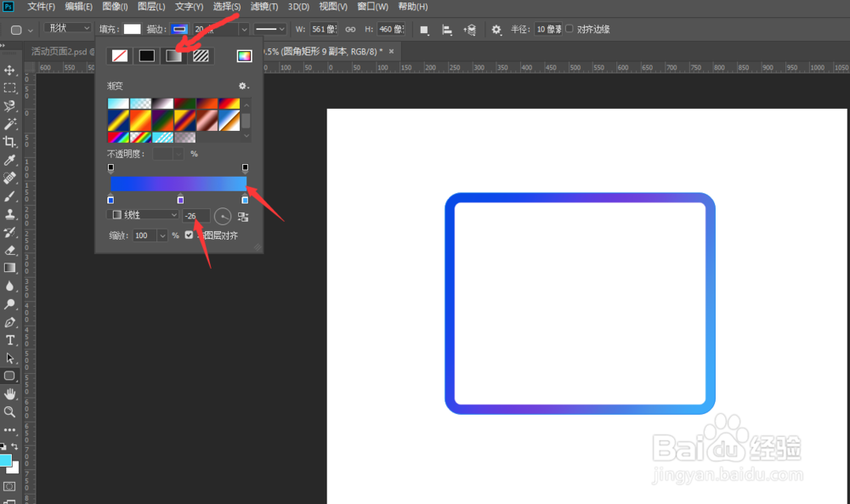Image resolution: width=850 pixels, height=504 pixels.
Task: Open gradient panel gear settings menu
Action: (x=243, y=86)
